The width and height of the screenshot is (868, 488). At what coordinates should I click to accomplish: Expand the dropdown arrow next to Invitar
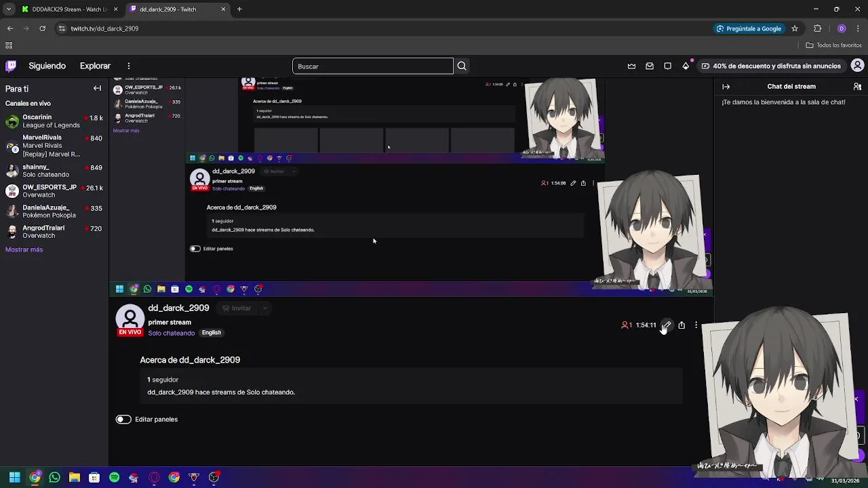(x=265, y=308)
